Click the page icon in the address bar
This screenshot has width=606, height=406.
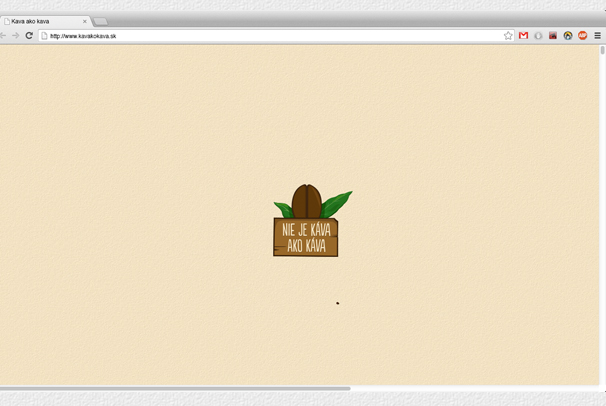pyautogui.click(x=44, y=35)
